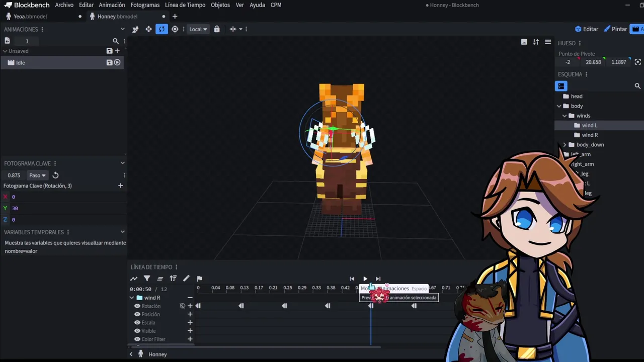Open the Animación menu
Viewport: 644px width, 362px height.
point(112,5)
